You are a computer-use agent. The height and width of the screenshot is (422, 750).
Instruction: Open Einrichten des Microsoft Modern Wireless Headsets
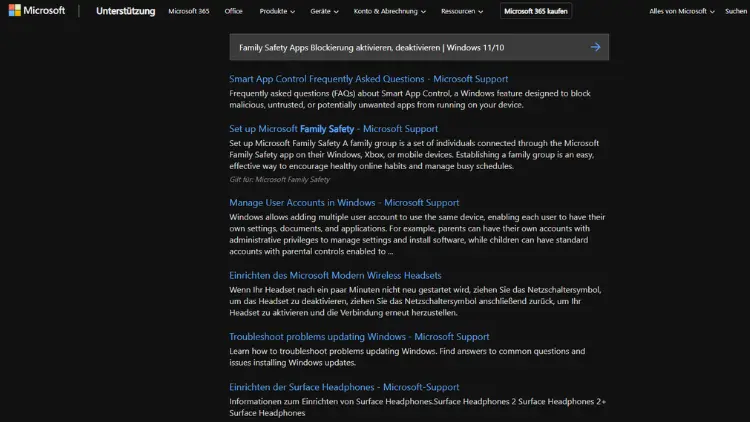335,275
